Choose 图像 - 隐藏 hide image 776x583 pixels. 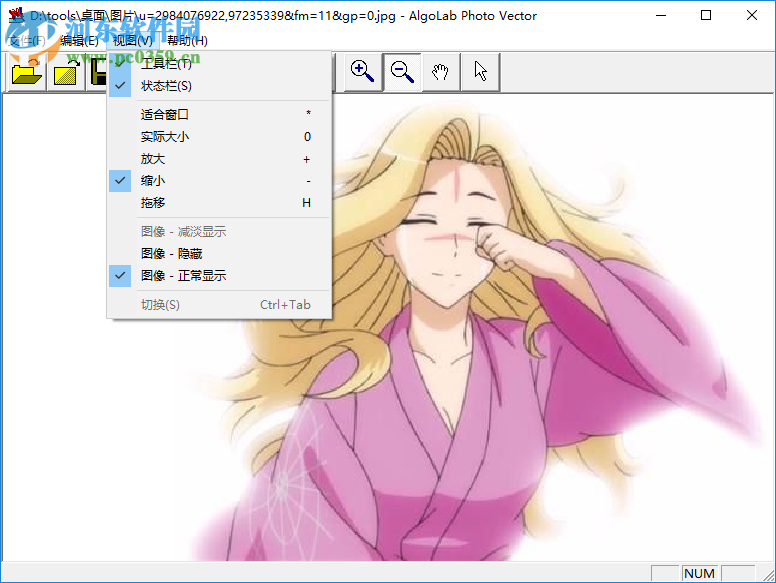click(x=219, y=253)
